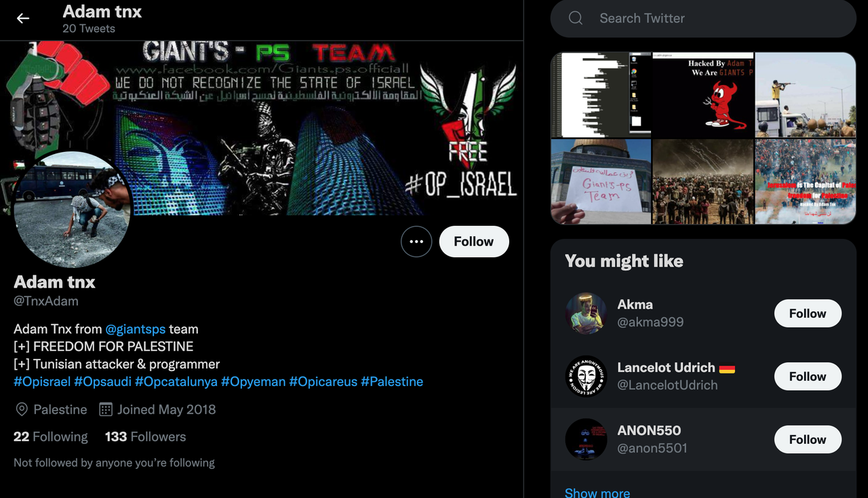
Task: Follow Adam tnx
Action: (474, 242)
